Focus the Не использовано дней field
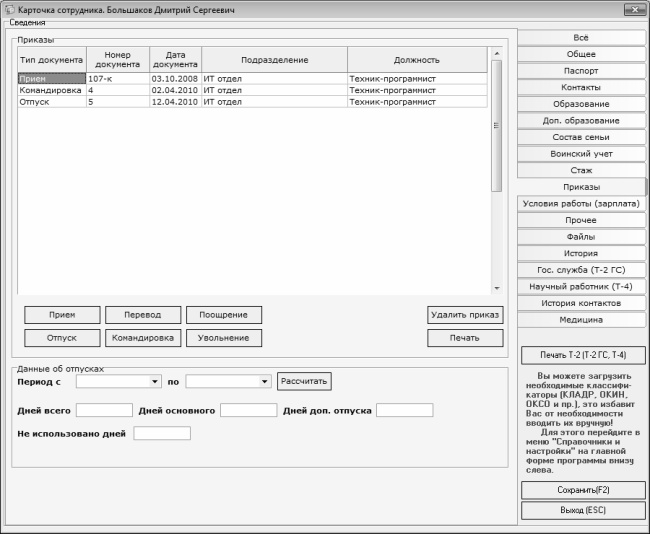This screenshot has width=650, height=534. click(161, 433)
